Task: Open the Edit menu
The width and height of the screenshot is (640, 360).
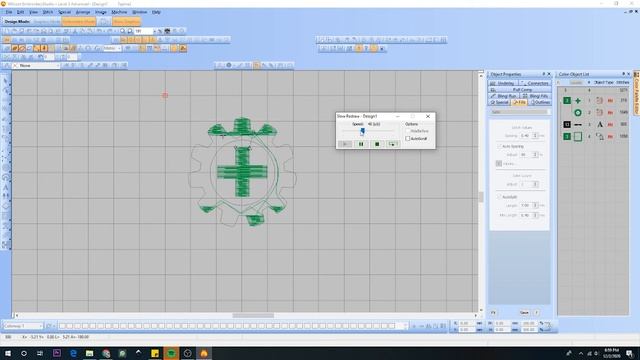Action: pyautogui.click(x=20, y=12)
